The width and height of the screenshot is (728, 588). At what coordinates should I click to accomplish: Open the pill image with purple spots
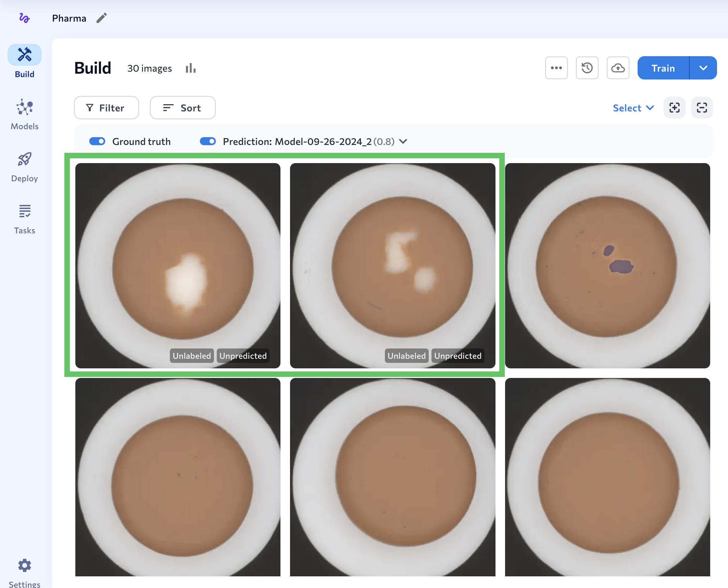pos(607,266)
